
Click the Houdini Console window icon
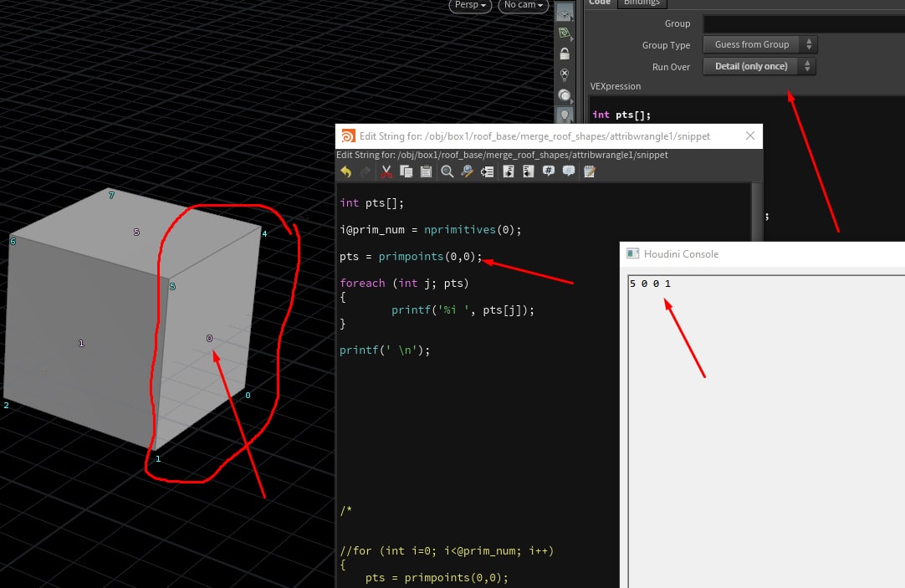[x=632, y=254]
